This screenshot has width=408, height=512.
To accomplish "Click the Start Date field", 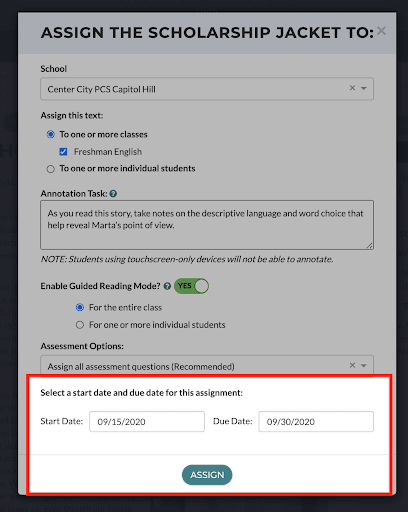I will [147, 422].
